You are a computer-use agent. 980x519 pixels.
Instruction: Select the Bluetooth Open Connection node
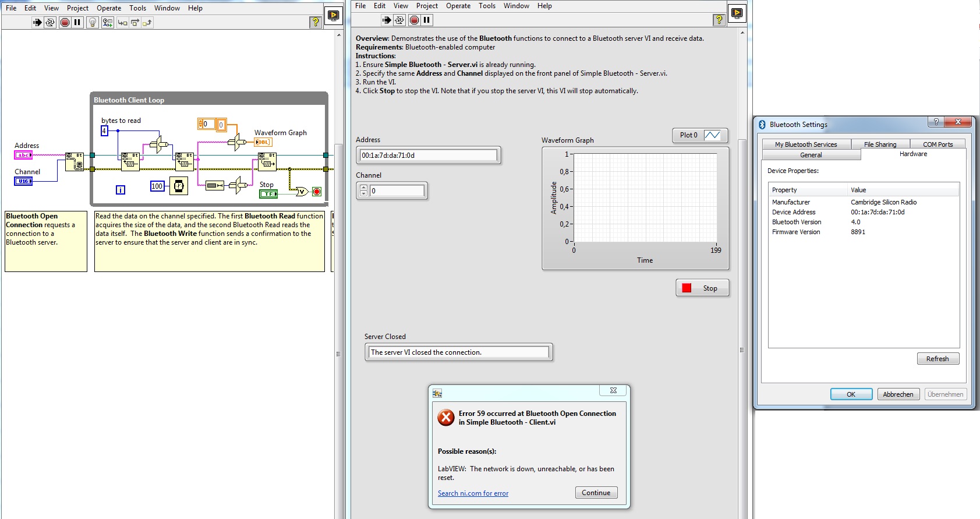click(x=75, y=161)
